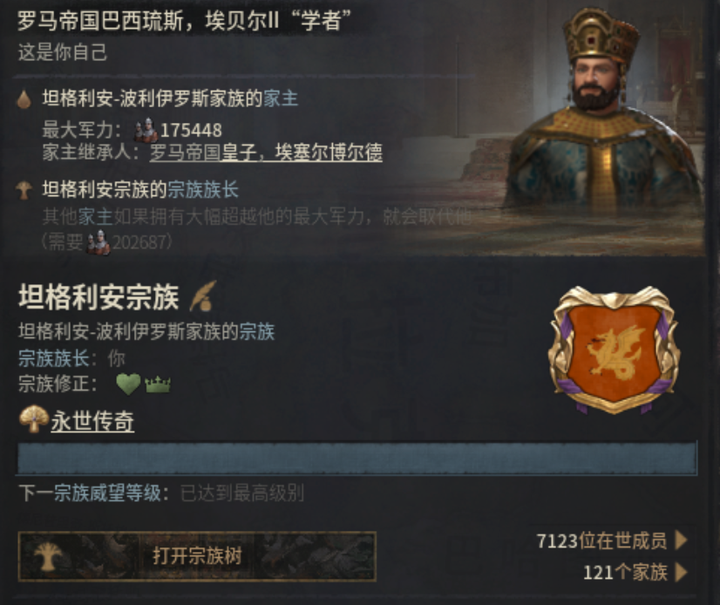
Task: Click the 宗族族长 keyword under 坦格利安宗族
Action: click(54, 359)
